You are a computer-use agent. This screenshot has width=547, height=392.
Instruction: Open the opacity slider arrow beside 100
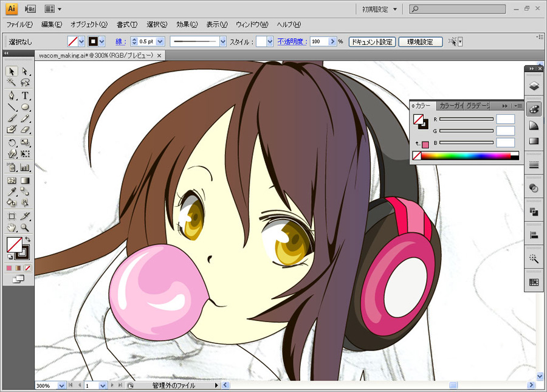pyautogui.click(x=332, y=41)
